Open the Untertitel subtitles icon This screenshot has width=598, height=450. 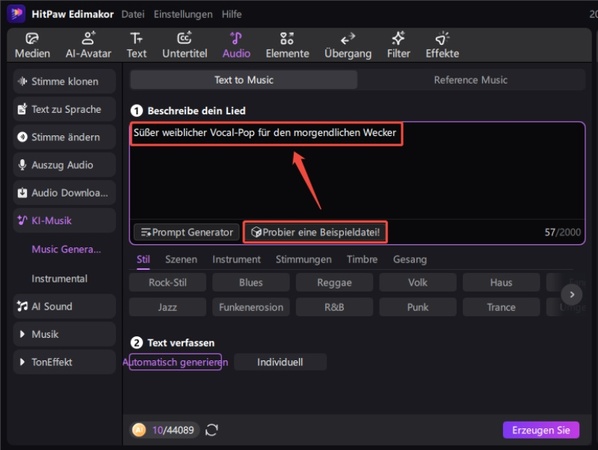pos(185,39)
